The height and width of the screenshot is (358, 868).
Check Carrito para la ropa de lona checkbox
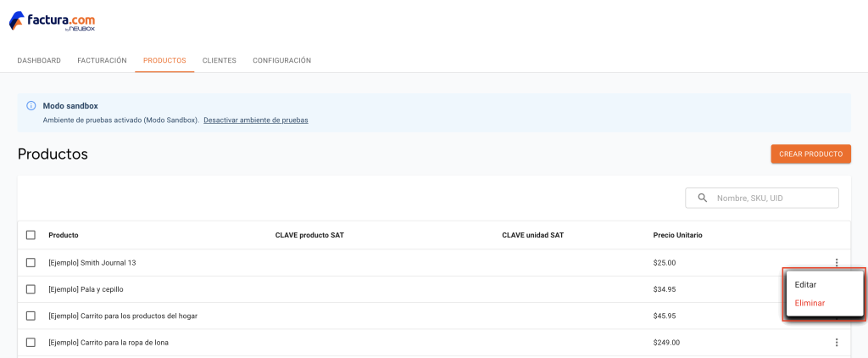click(x=31, y=343)
